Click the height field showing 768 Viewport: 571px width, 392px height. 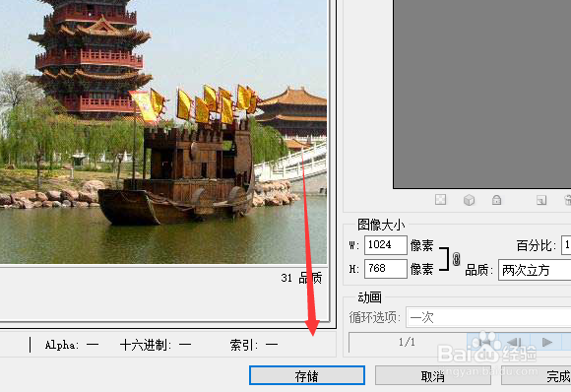[385, 269]
